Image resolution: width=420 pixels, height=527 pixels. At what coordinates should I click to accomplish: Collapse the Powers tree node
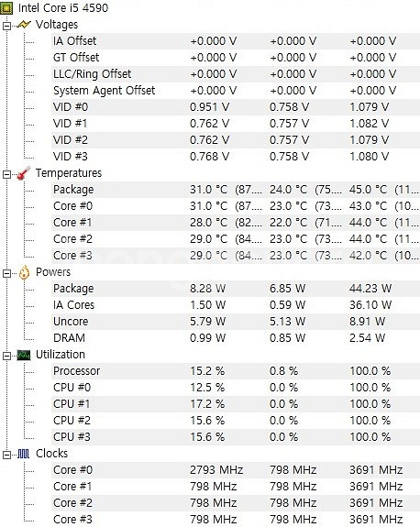point(6,273)
